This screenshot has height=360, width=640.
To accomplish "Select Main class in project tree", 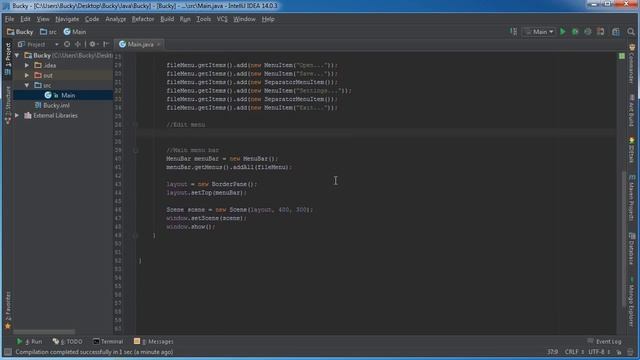I will coord(63,95).
